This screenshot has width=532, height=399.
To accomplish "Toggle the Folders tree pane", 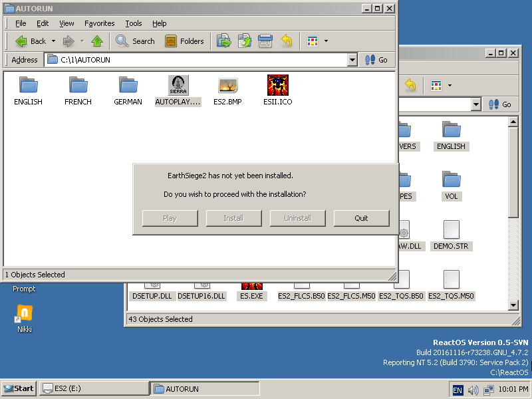I will 184,41.
